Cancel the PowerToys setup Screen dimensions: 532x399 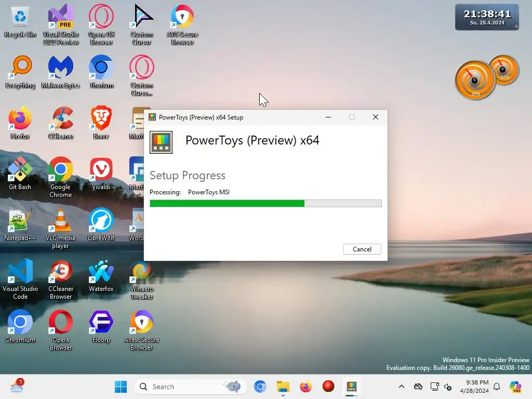(362, 249)
